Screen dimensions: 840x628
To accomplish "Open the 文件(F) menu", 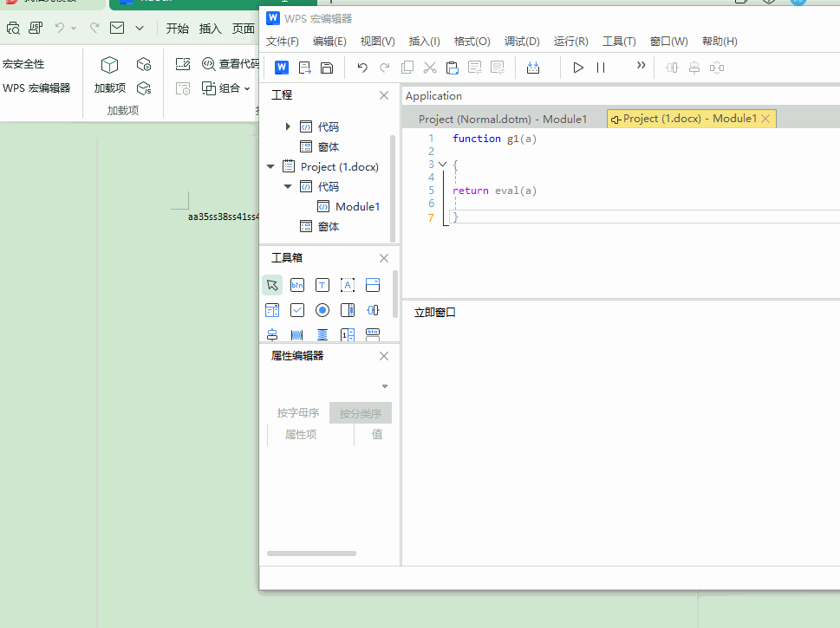I will pyautogui.click(x=283, y=42).
